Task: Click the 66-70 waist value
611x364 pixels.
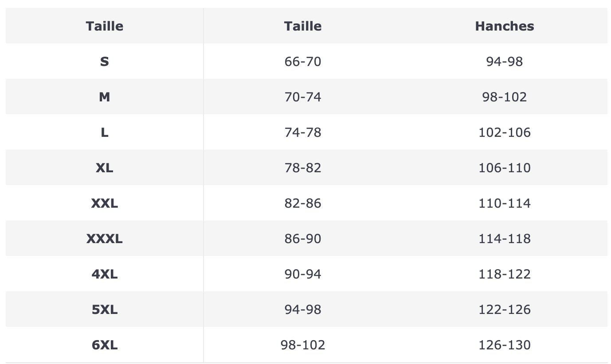Action: click(x=303, y=62)
